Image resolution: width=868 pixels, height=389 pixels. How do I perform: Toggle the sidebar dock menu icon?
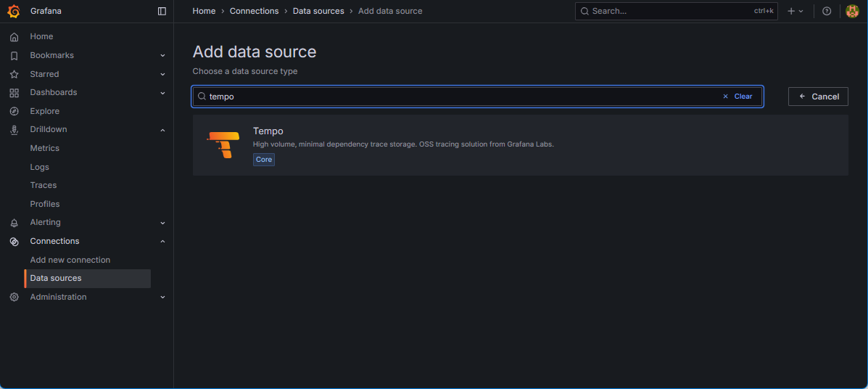[162, 11]
